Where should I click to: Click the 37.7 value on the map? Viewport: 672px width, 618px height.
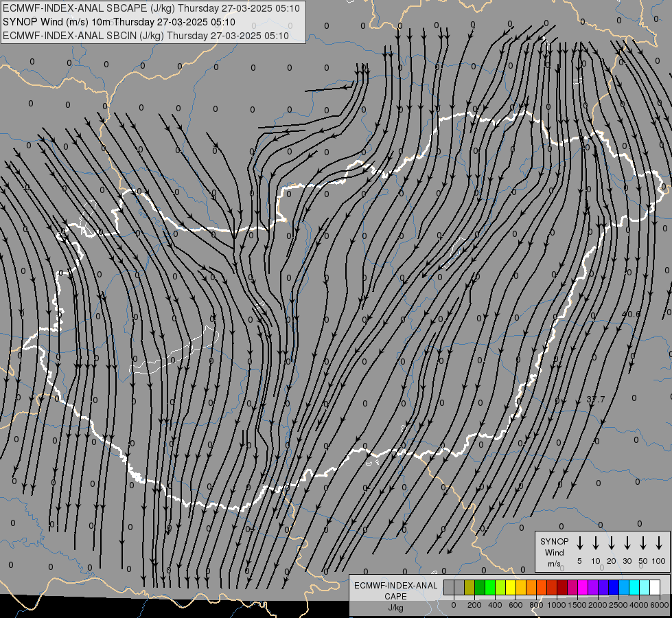coord(596,399)
